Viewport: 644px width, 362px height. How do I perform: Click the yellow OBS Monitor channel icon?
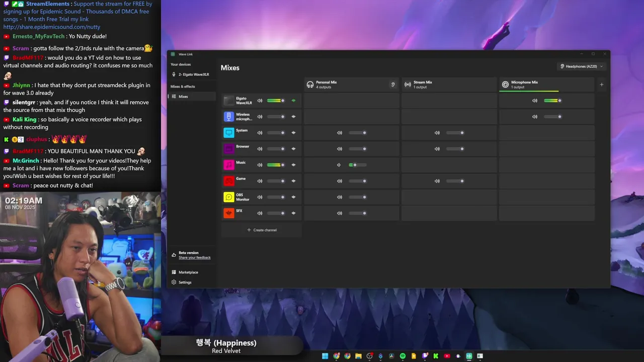click(228, 197)
